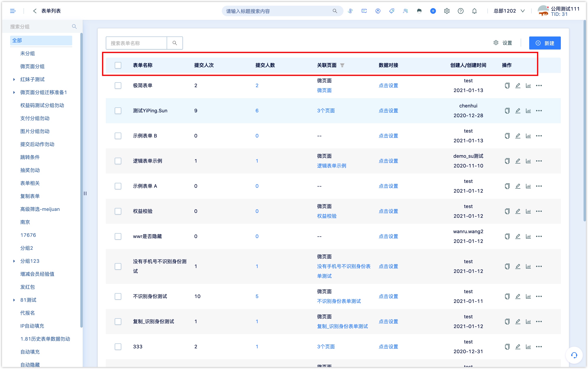Go back using the left arrow
Viewport: 588px width, 369px height.
point(35,11)
